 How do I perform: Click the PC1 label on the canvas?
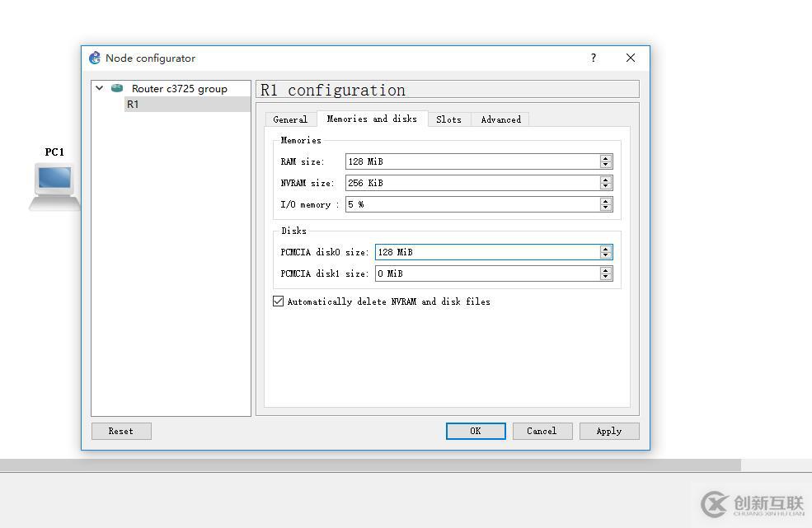tap(54, 152)
